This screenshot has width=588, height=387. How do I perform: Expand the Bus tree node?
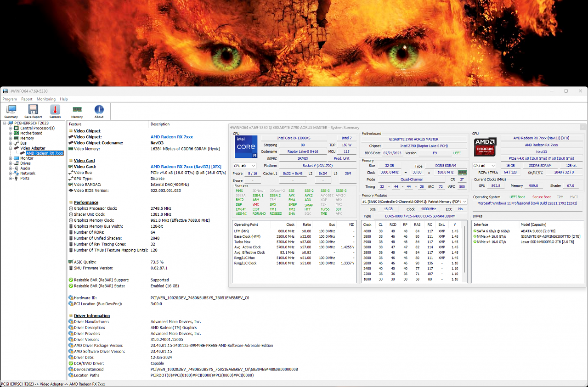pyautogui.click(x=11, y=143)
